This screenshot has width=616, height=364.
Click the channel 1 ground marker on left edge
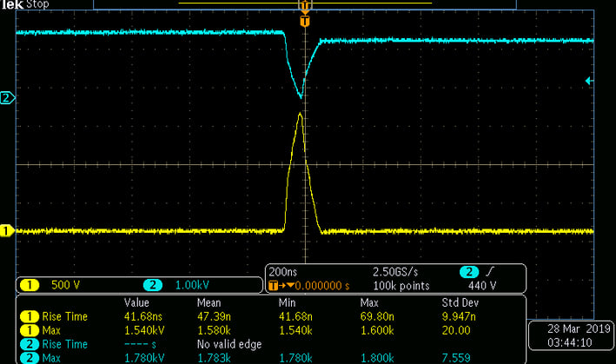[x=7, y=231]
